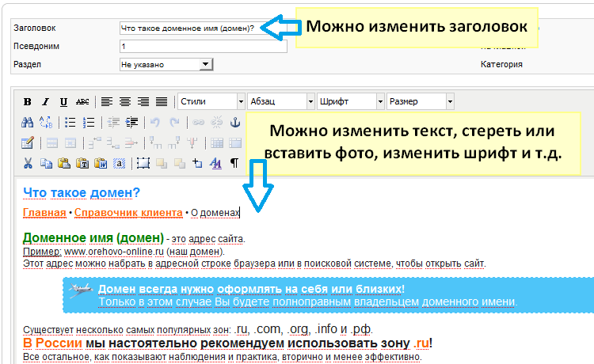594x364 pixels.
Task: Open the Раздел dropdown showing Не указано
Action: pyautogui.click(x=166, y=64)
